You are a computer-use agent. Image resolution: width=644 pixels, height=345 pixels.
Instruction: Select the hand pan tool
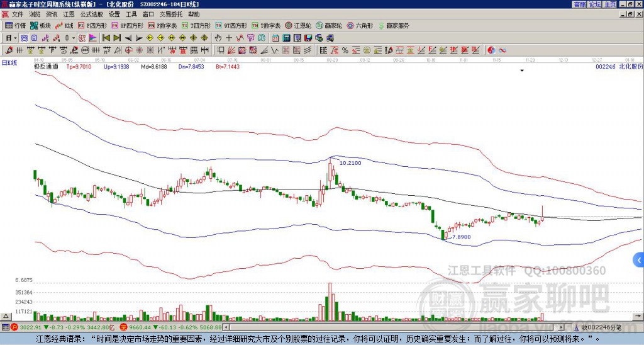218,38
